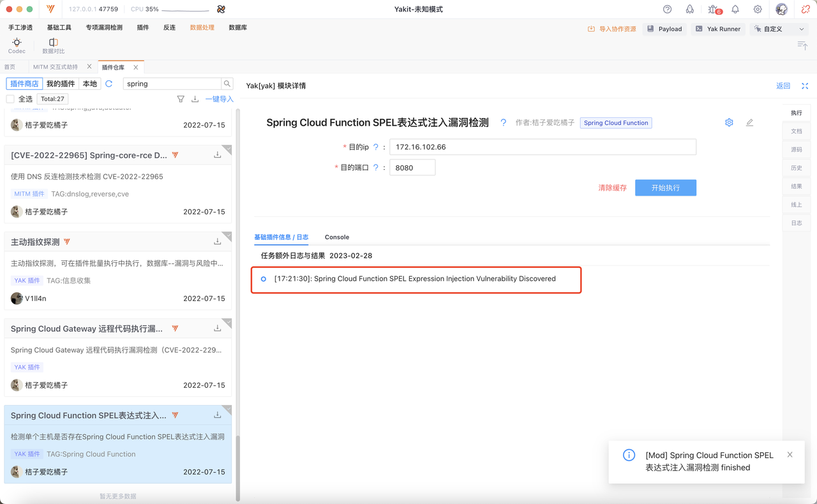Switch to the MITM 交互式劫持 tab
This screenshot has width=817, height=504.
pyautogui.click(x=56, y=67)
